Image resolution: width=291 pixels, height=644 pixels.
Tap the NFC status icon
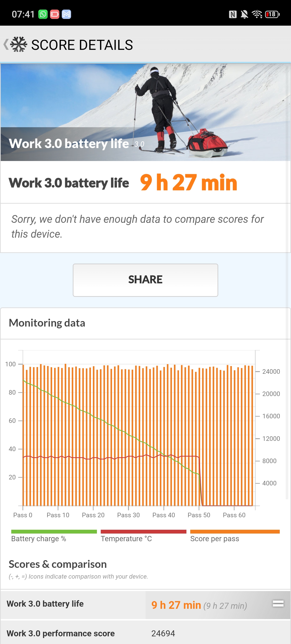[233, 14]
